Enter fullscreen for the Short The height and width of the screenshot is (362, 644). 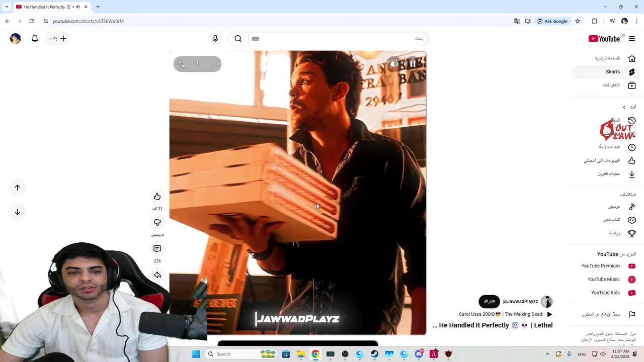[x=182, y=64]
